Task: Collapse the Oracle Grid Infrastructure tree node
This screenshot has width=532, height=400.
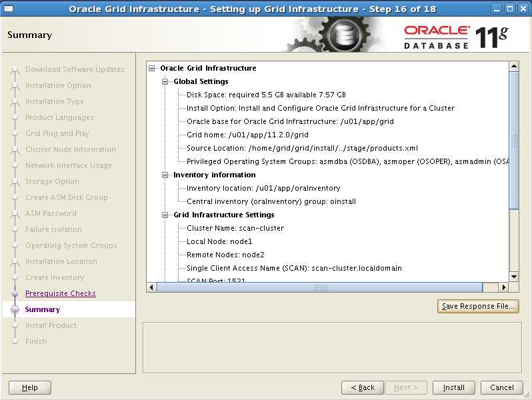Action: tap(151, 68)
